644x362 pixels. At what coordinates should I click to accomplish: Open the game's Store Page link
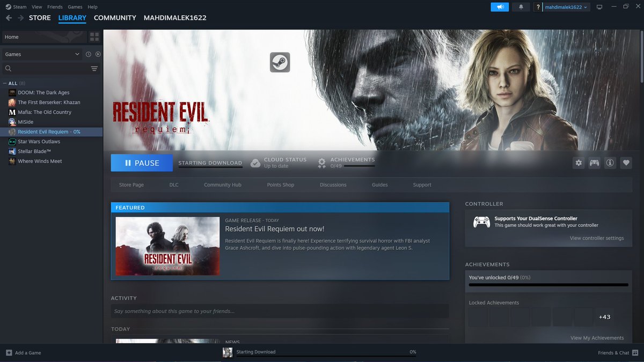pos(131,185)
